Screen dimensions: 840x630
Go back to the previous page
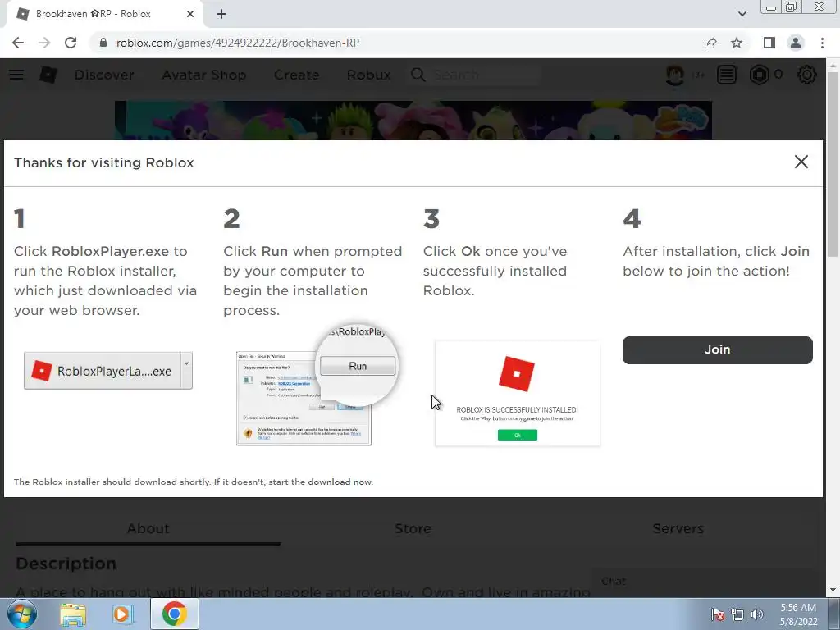[18, 43]
